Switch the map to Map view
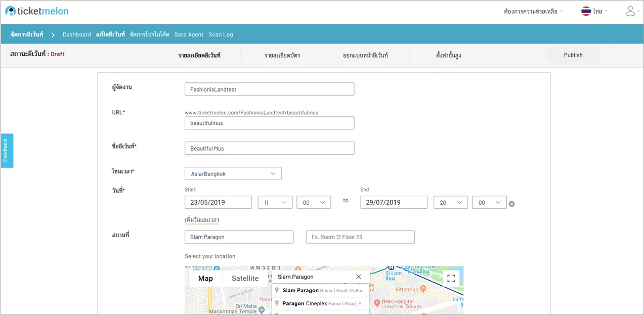 [x=205, y=278]
